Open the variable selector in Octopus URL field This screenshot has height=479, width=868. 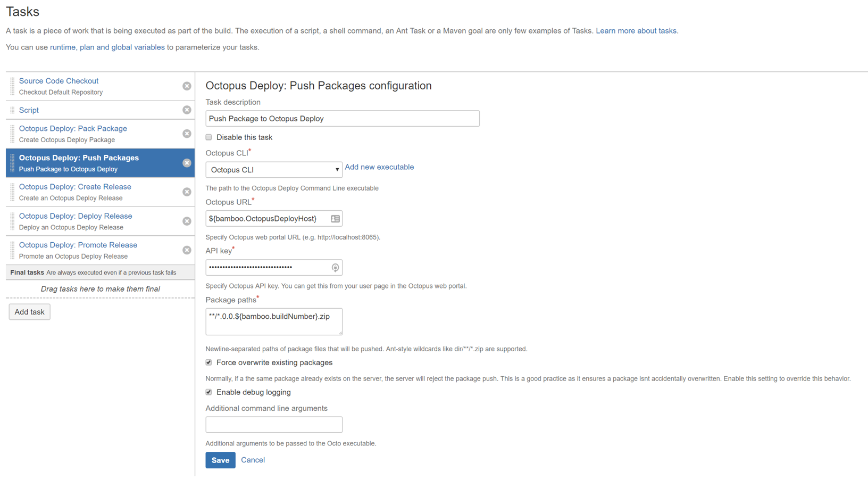[x=335, y=218]
